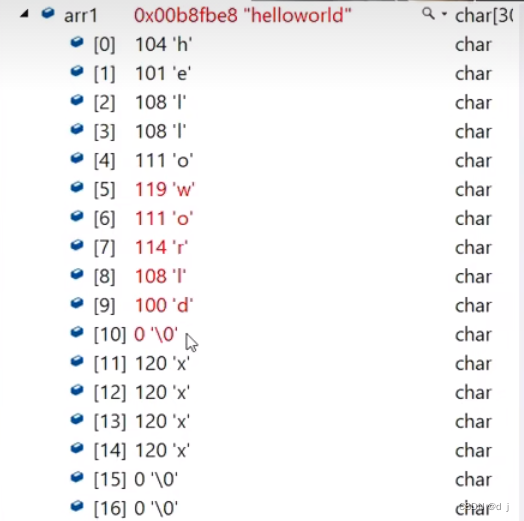This screenshot has width=524, height=521.
Task: Click the cube icon of element [5]
Action: (77, 187)
